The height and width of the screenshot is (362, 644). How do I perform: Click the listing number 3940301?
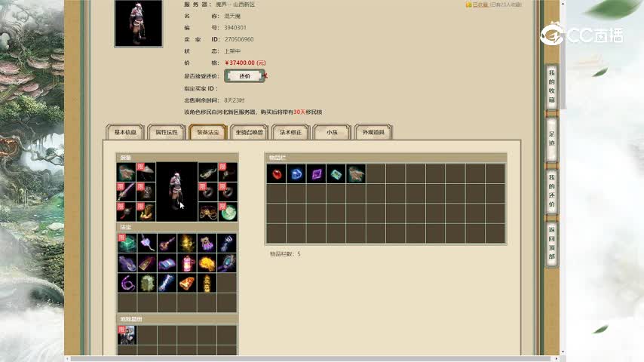pyautogui.click(x=235, y=28)
